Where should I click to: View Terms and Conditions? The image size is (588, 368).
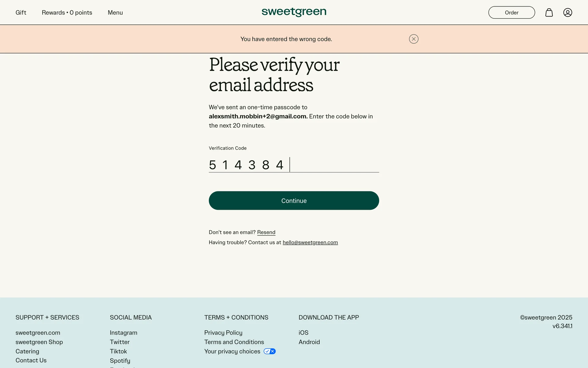tap(234, 342)
